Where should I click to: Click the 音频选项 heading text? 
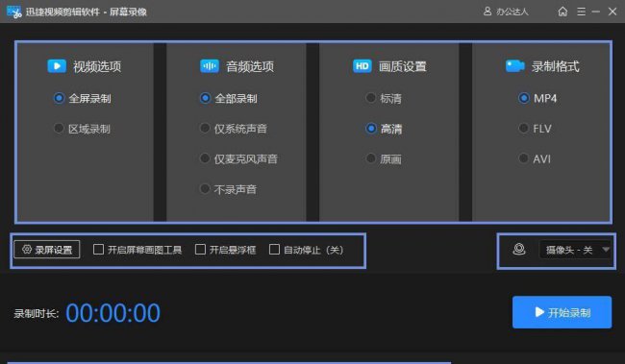point(250,66)
